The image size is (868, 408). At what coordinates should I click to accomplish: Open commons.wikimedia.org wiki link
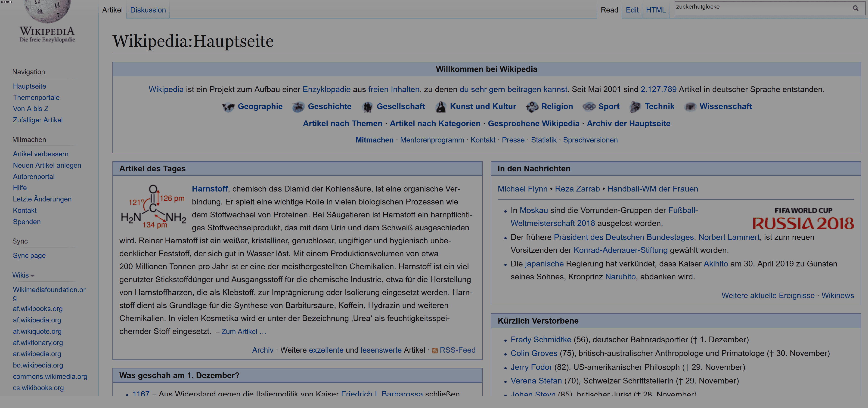[x=50, y=377]
